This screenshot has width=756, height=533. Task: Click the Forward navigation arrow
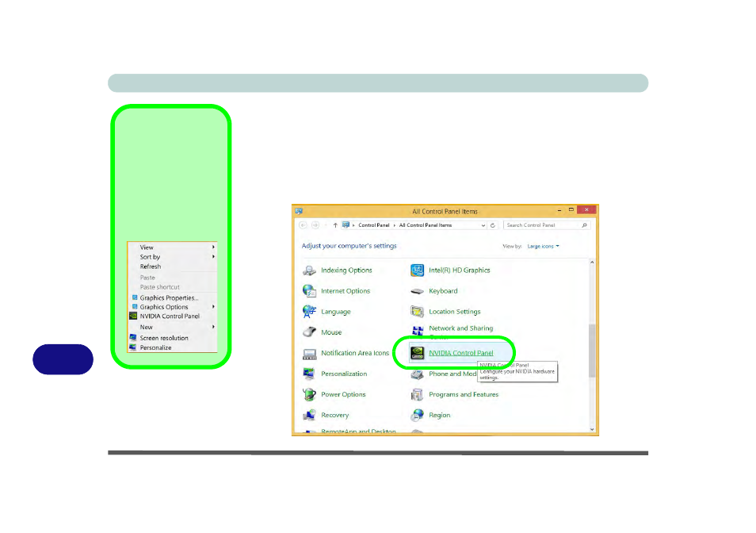315,225
